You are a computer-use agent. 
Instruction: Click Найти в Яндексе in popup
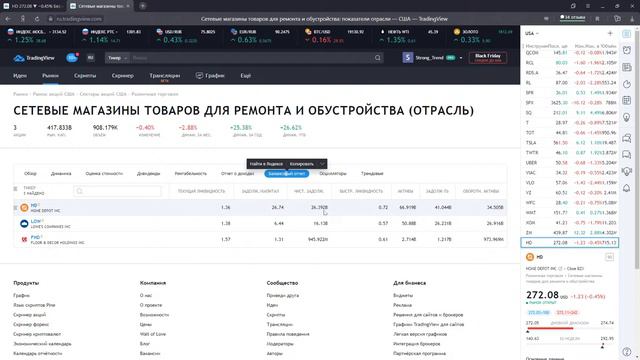[x=266, y=164]
